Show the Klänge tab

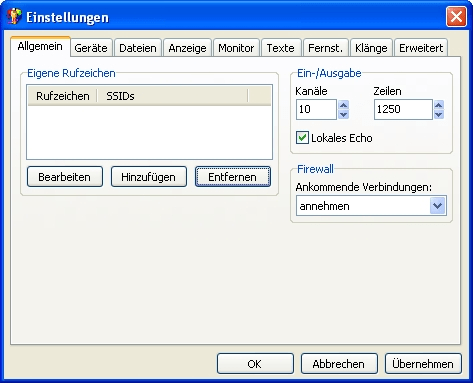[371, 48]
